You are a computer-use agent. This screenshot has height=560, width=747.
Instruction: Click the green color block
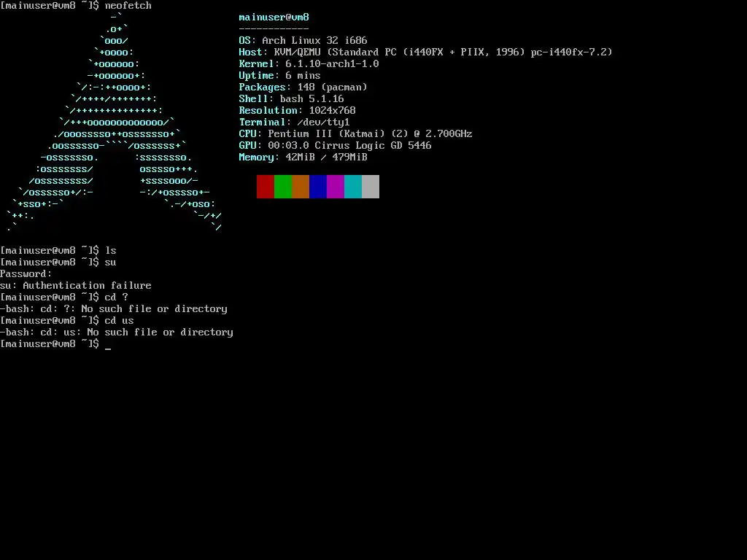coord(283,187)
